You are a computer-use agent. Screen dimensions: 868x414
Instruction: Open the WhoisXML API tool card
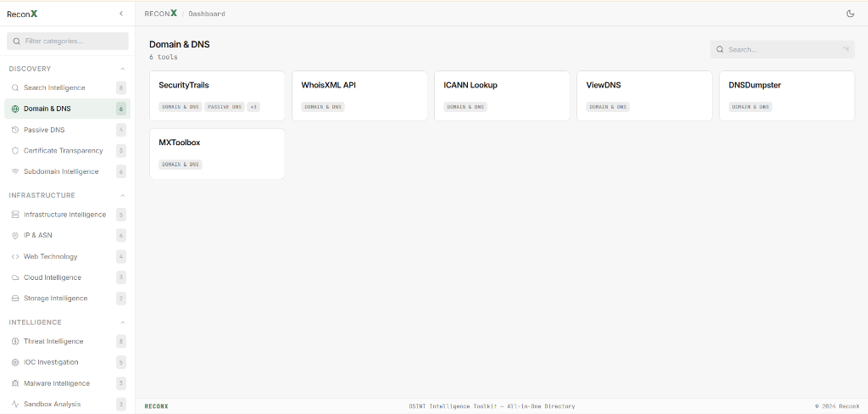pos(359,96)
